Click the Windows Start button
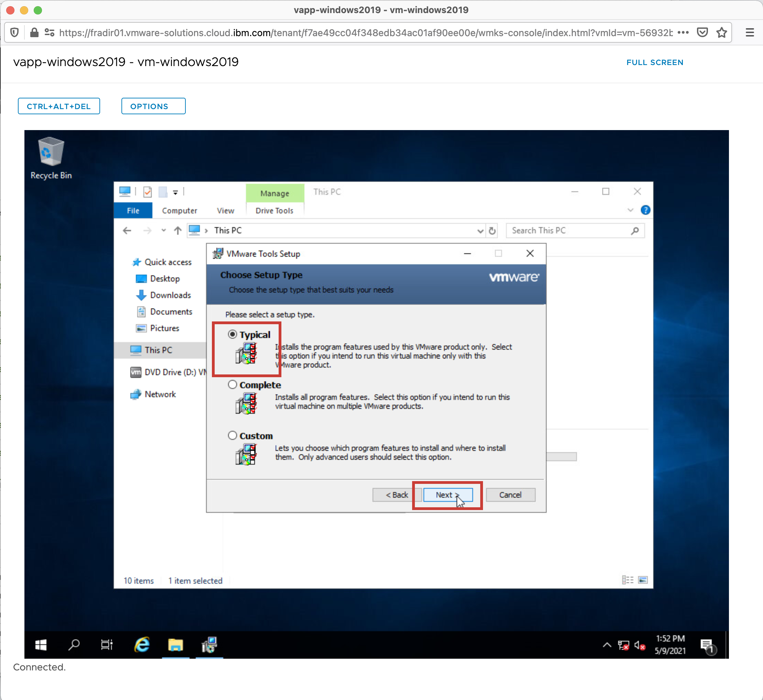 pos(41,645)
